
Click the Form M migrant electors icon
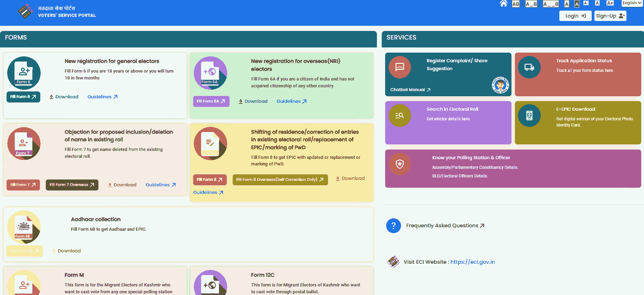tap(24, 283)
